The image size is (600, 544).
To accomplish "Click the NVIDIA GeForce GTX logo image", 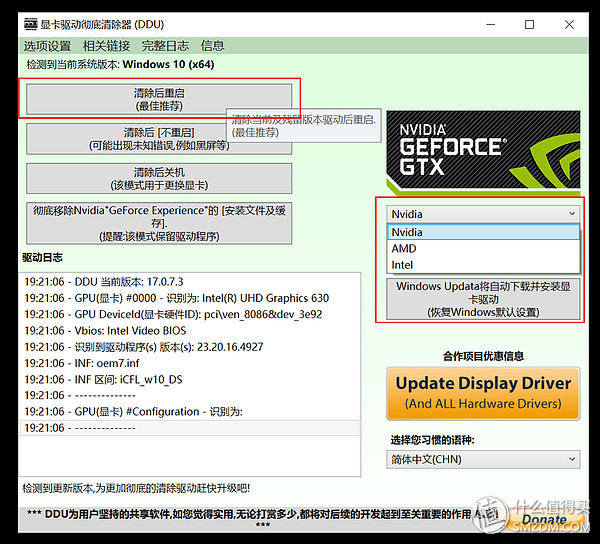I will click(x=483, y=151).
